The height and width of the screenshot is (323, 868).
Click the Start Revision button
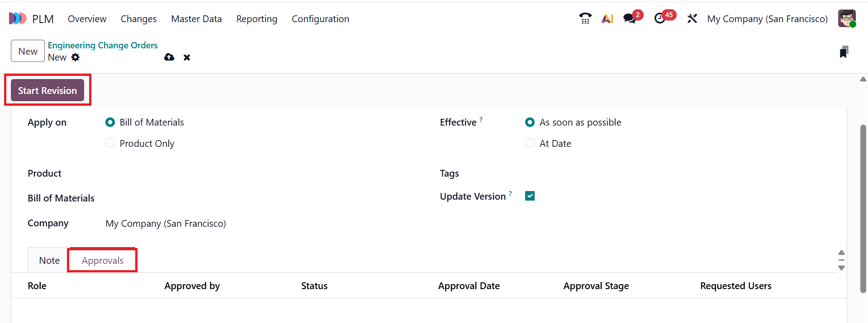(x=47, y=90)
